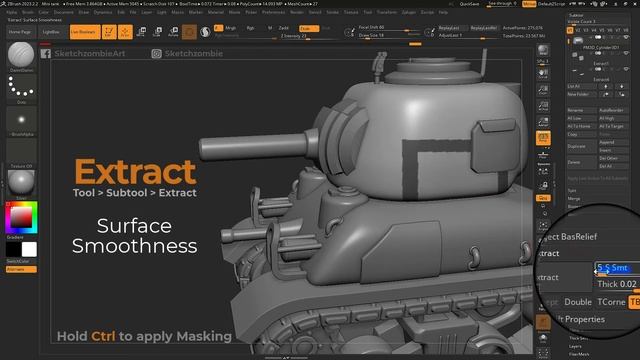
Task: Toggle the lock camera icon
Action: tap(543, 186)
